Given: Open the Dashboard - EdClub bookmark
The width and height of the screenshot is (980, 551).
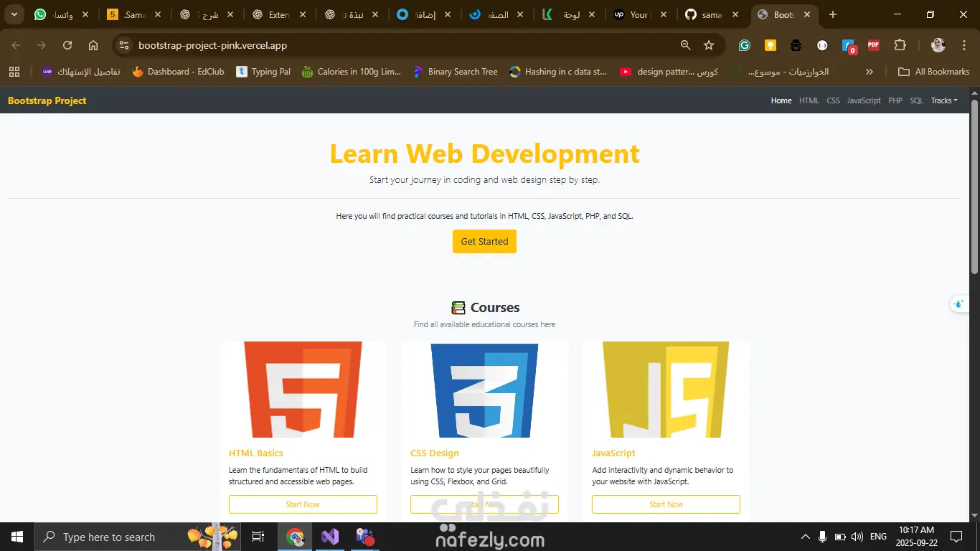Looking at the screenshot, I should pos(179,72).
